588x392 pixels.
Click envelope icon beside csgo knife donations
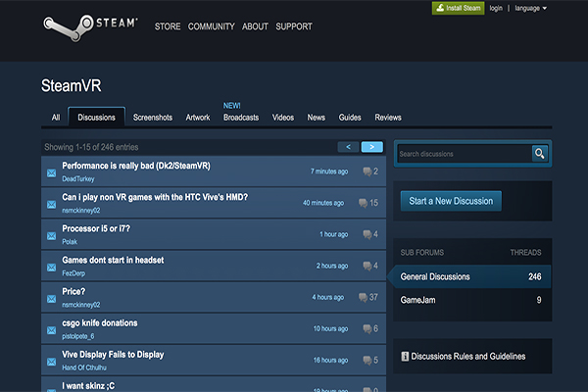point(51,330)
